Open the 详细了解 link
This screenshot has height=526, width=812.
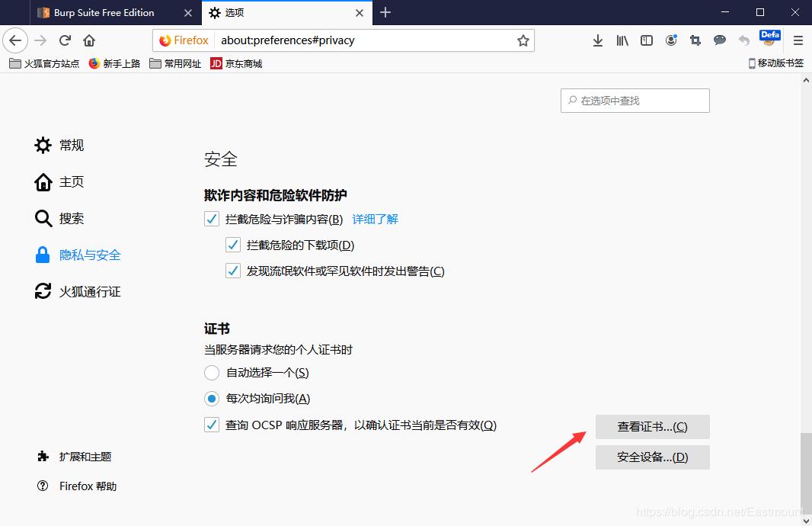(374, 219)
